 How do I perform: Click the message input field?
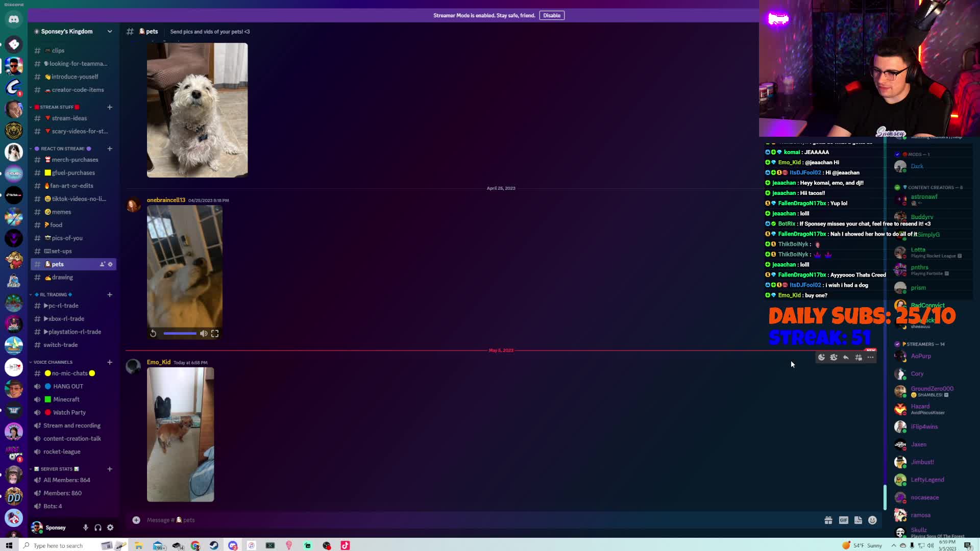click(459, 520)
